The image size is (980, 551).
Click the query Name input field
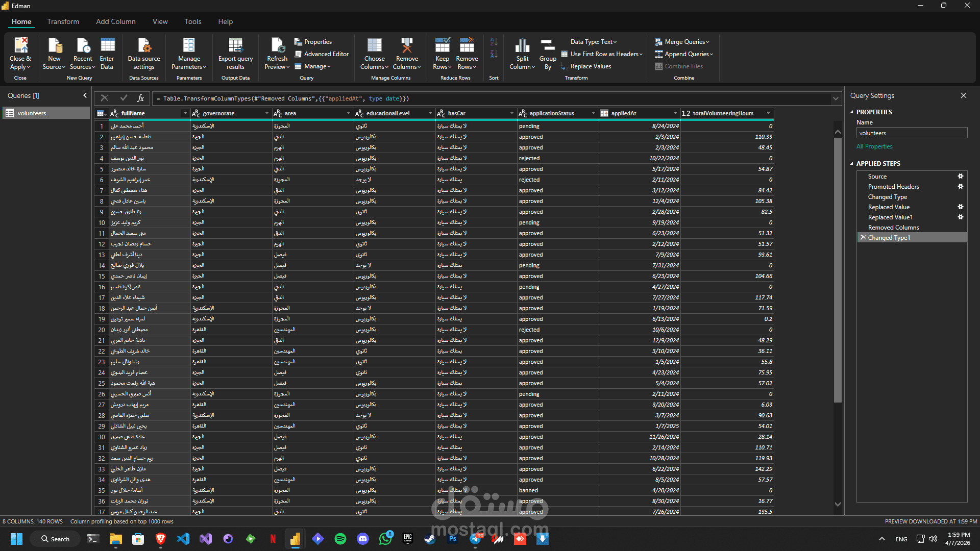tap(911, 133)
